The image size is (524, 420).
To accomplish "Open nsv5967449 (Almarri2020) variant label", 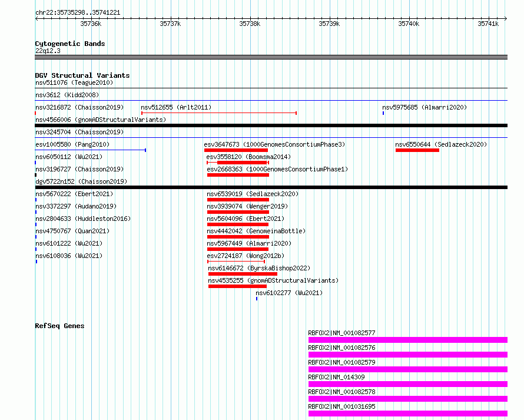I will coord(249,243).
